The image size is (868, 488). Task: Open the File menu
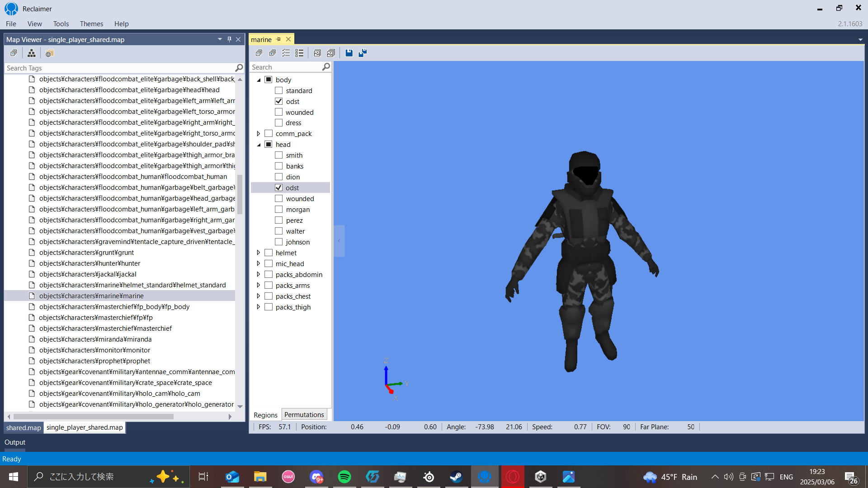[11, 23]
